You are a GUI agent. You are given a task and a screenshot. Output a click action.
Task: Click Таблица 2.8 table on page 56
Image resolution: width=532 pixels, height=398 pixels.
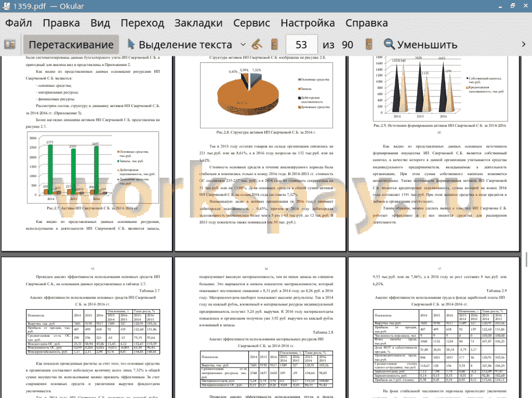267,369
